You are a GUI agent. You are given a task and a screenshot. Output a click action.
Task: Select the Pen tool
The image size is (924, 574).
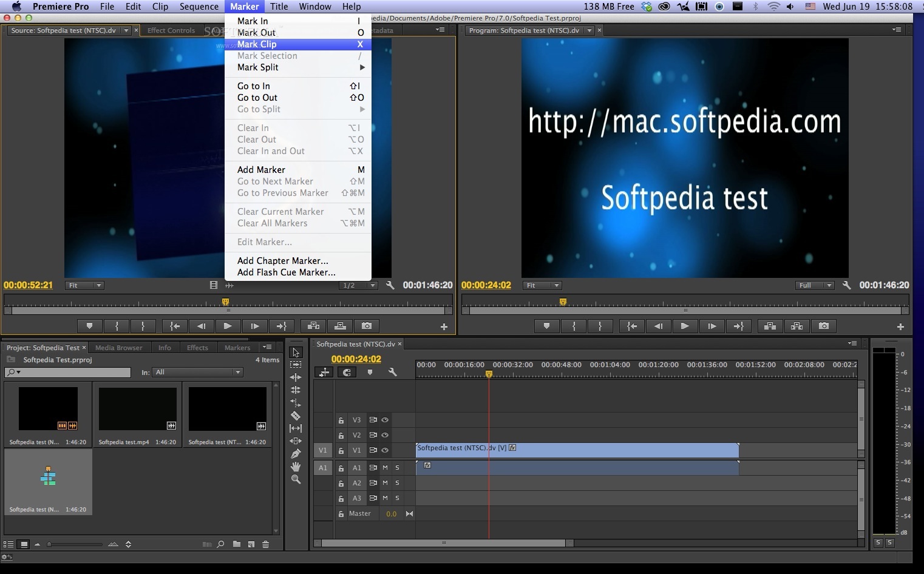click(296, 454)
